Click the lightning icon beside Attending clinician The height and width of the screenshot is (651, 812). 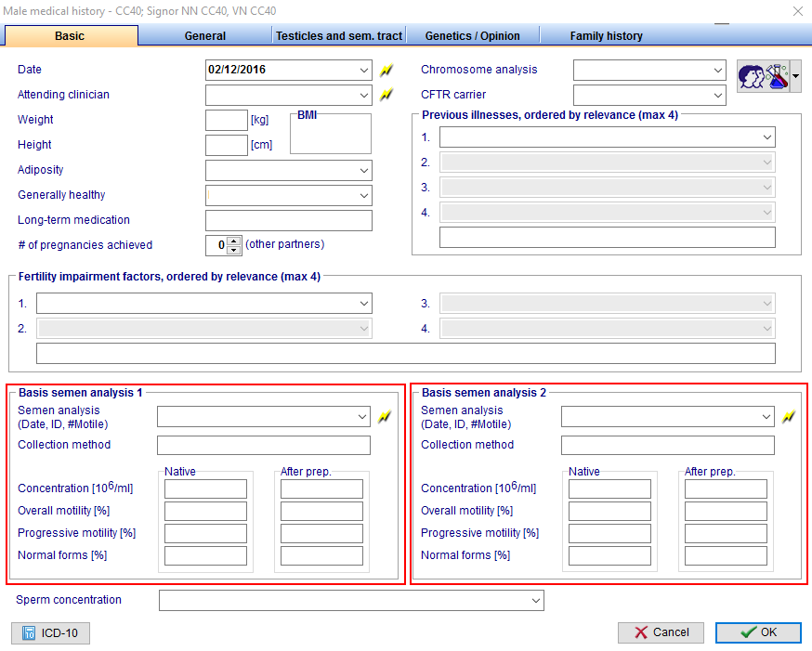(386, 95)
